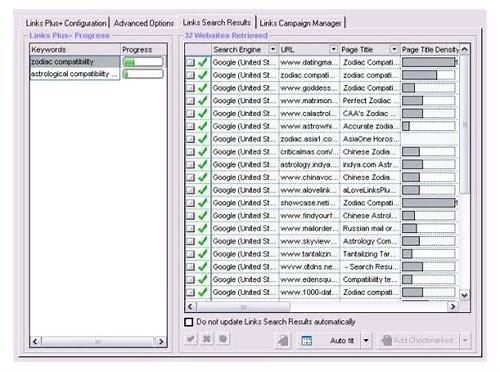Click the 'Compatibility te' page title cell
This screenshot has height=372, width=500.
click(x=370, y=279)
